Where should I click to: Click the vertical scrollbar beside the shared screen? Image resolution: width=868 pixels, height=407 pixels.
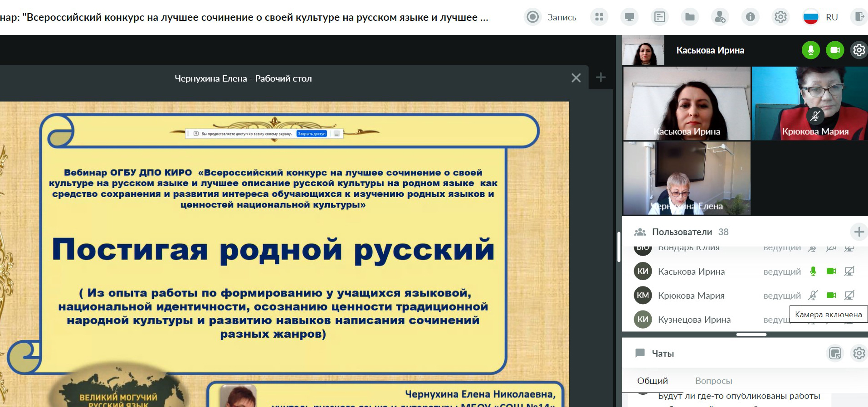[619, 247]
